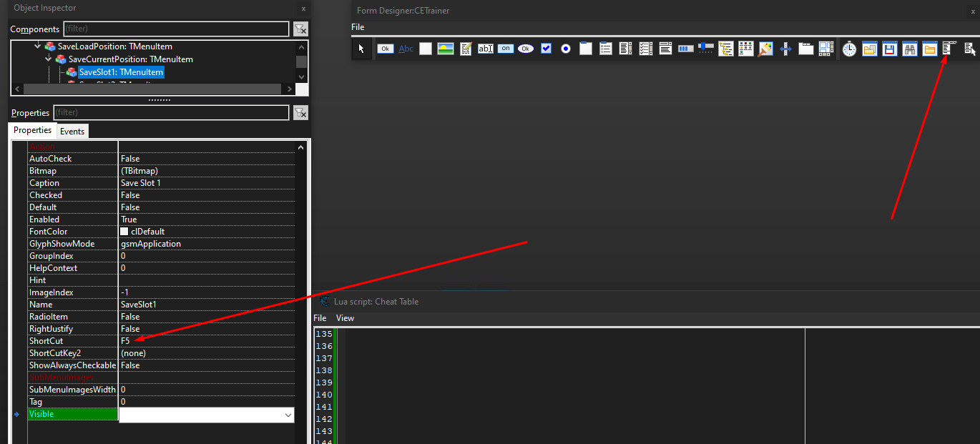Open the View menu in Lua script window
This screenshot has height=444, width=980.
pos(345,317)
